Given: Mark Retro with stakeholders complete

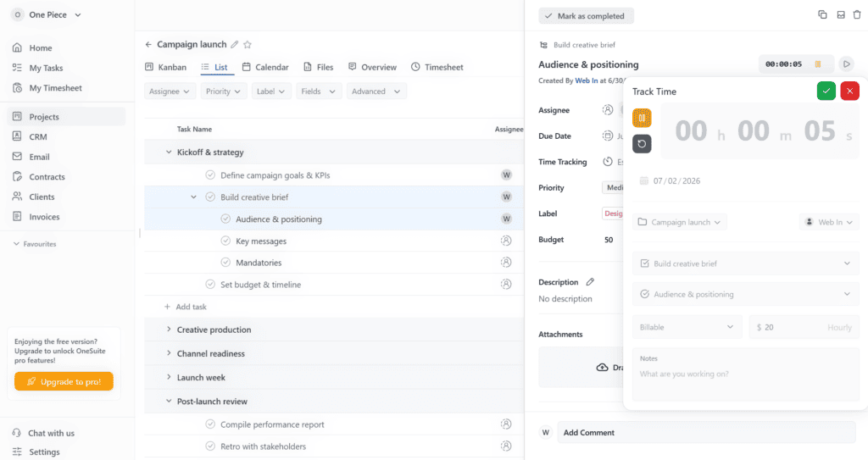Looking at the screenshot, I should point(210,446).
